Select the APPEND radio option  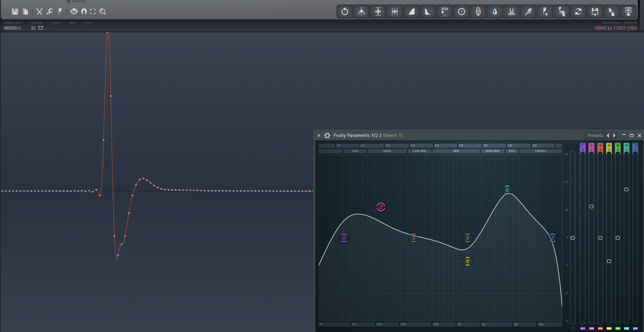pyautogui.click(x=76, y=1)
